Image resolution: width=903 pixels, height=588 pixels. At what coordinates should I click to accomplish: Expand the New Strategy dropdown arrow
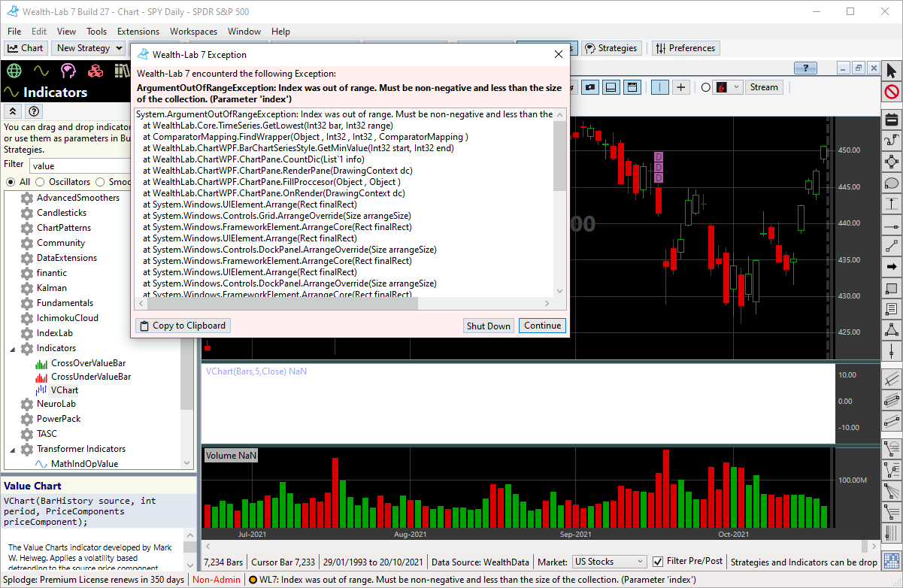click(x=118, y=48)
